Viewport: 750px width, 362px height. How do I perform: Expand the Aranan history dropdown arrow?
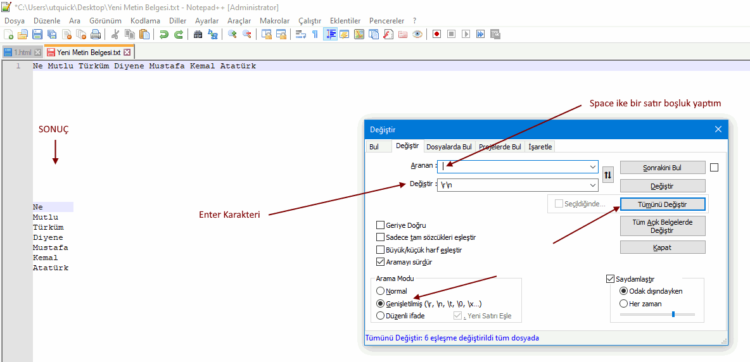(593, 166)
